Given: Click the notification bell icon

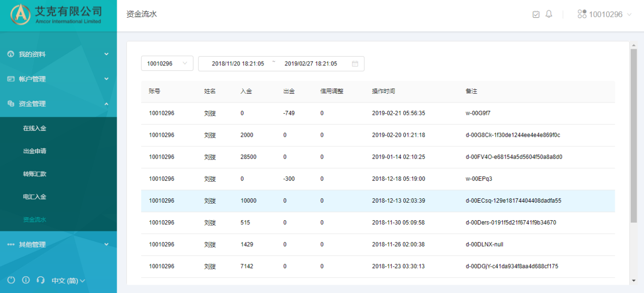Looking at the screenshot, I should 549,14.
